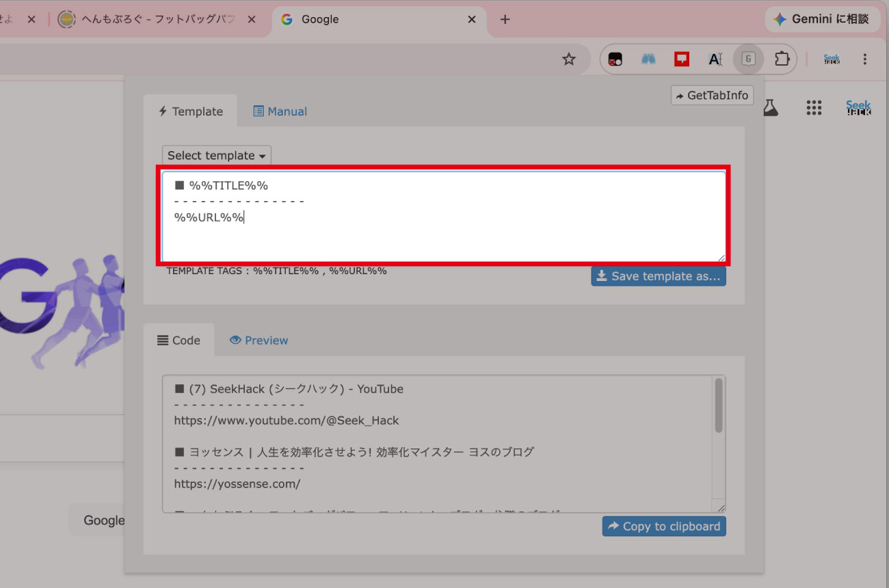This screenshot has width=889, height=588.
Task: Ask Gemini with Gemini に相談 button
Action: tap(823, 19)
